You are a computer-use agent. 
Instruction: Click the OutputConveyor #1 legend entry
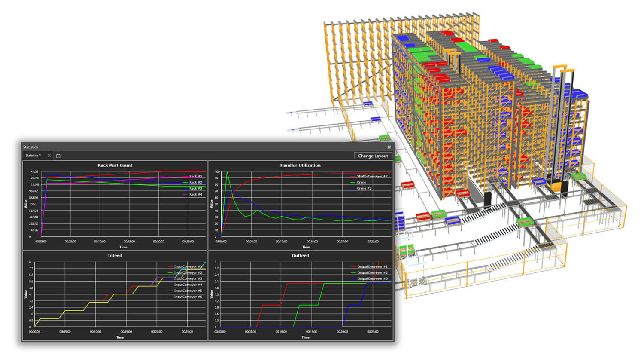369,266
